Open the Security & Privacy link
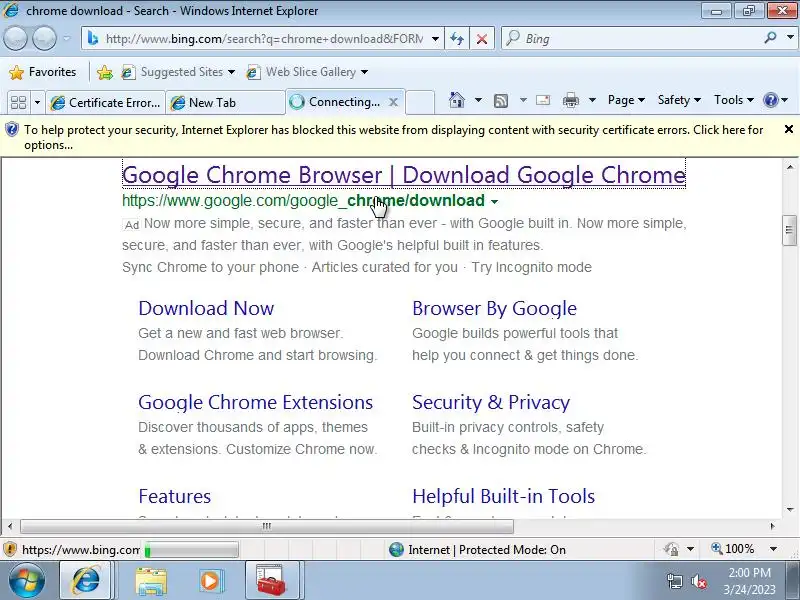Viewport: 800px width, 600px height. point(491,402)
